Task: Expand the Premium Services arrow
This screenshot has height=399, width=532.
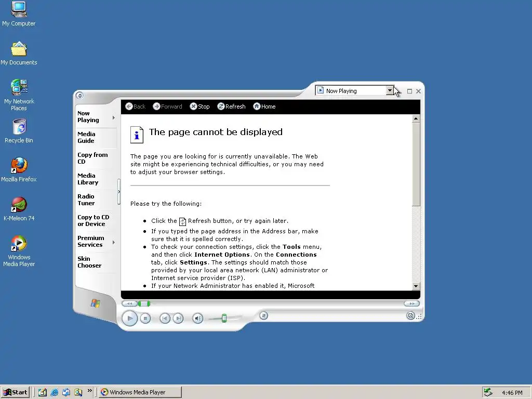Action: point(114,242)
